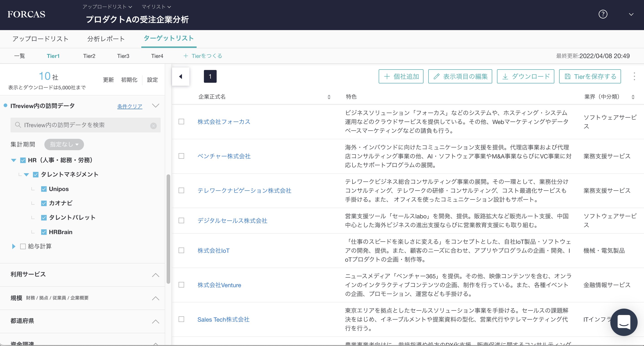Clear the ITreview search field icon
644x346 pixels.
pos(154,125)
